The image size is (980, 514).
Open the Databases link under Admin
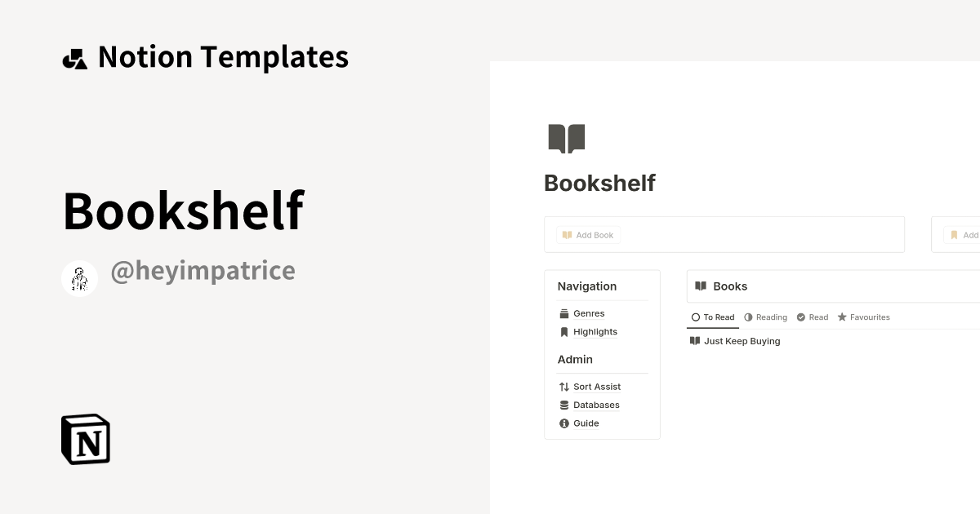point(596,405)
